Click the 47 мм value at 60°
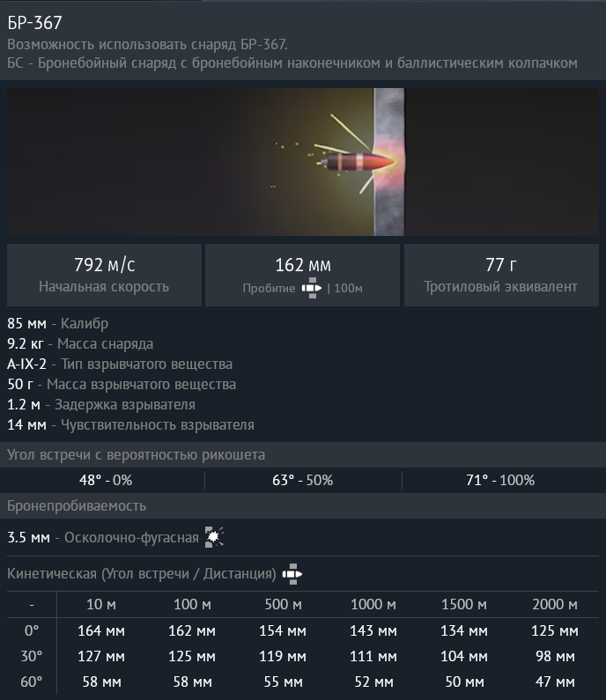 555,682
